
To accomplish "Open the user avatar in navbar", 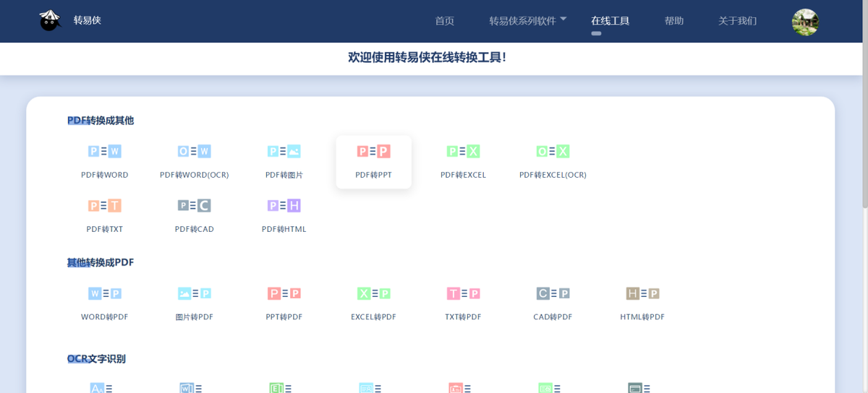I will [805, 22].
